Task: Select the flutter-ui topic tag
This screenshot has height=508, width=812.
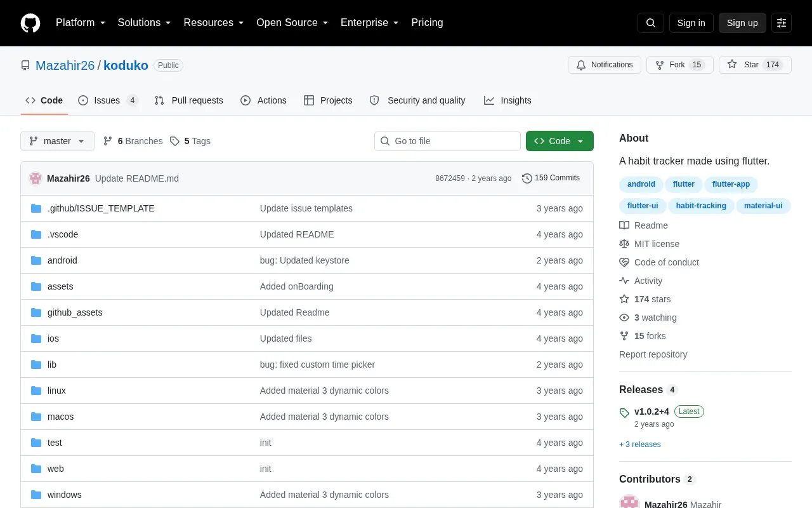Action: click(x=643, y=206)
